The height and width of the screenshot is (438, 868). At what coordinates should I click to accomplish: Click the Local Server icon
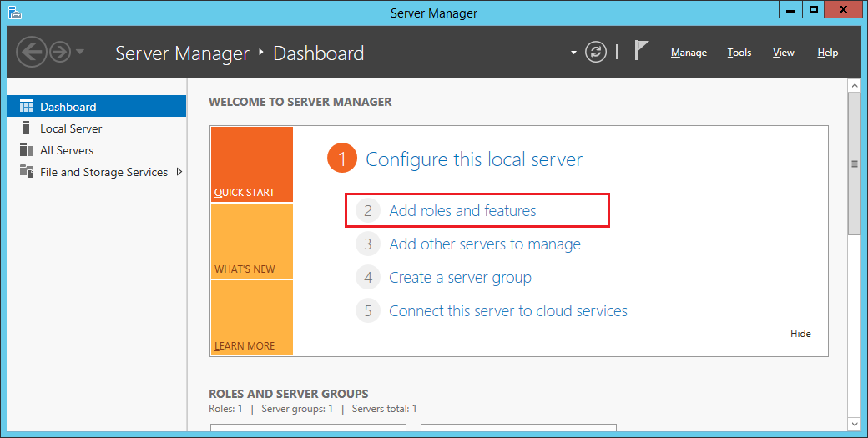(26, 128)
